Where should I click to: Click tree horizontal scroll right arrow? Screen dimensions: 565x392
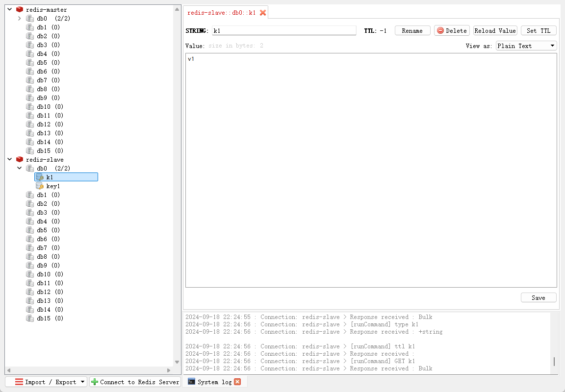click(169, 370)
